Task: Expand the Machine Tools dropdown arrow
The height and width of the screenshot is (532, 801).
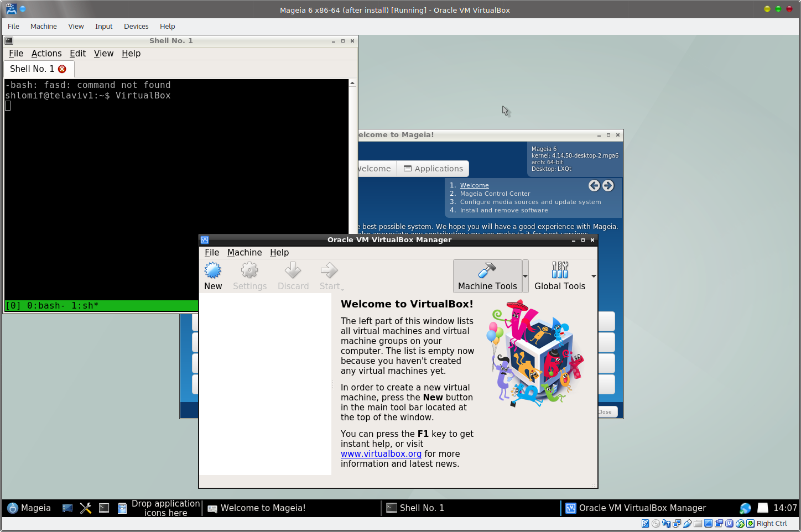Action: click(526, 276)
